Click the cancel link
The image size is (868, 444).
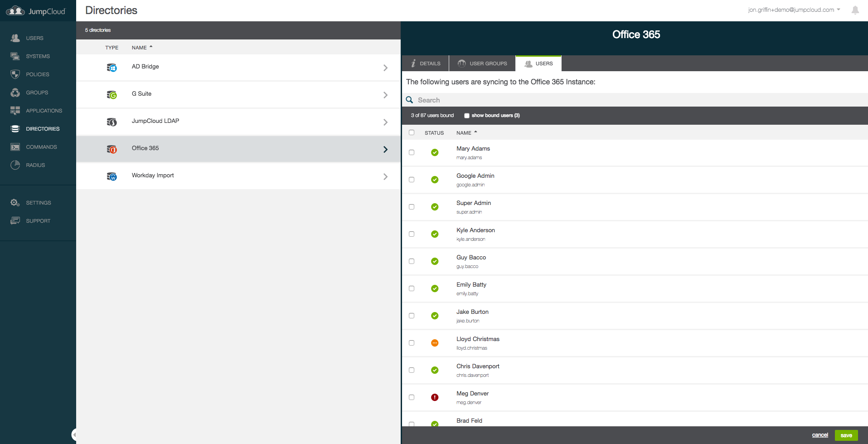tap(820, 435)
